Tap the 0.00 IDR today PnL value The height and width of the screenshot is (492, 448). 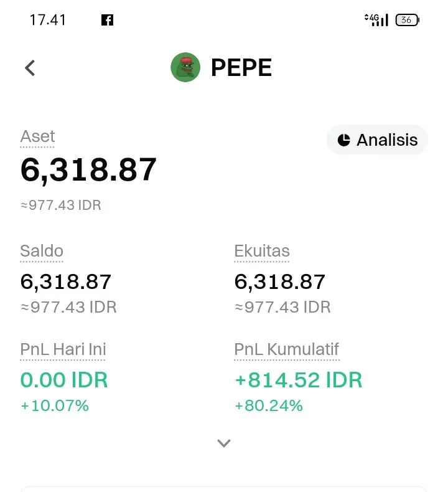click(64, 380)
